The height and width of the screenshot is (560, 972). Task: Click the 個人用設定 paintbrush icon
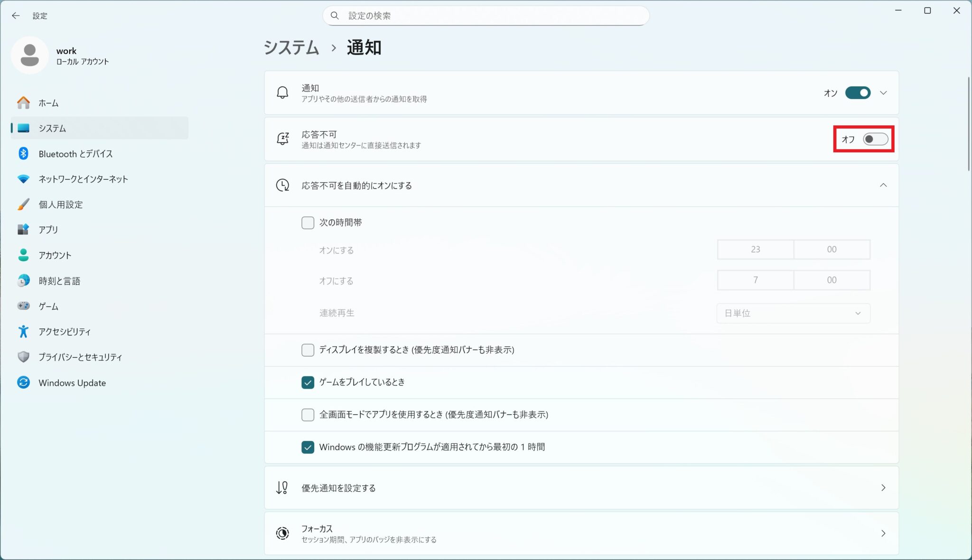click(x=23, y=205)
